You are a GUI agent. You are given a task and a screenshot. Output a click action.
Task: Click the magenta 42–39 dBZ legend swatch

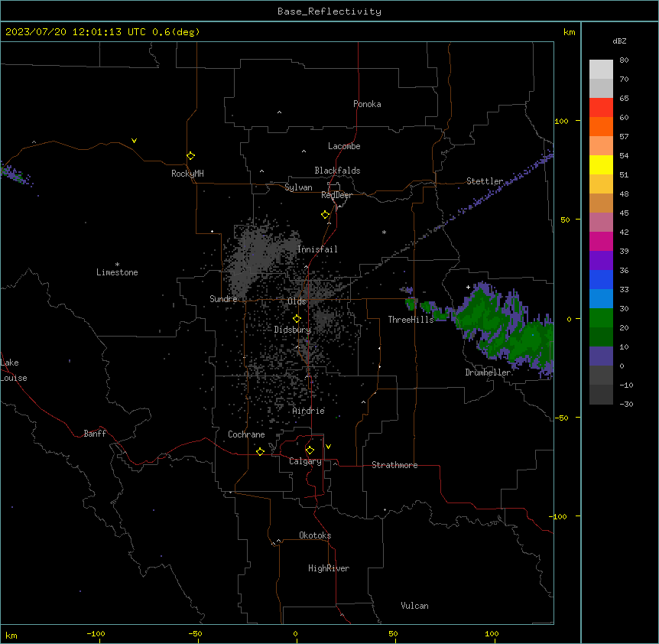(x=601, y=241)
